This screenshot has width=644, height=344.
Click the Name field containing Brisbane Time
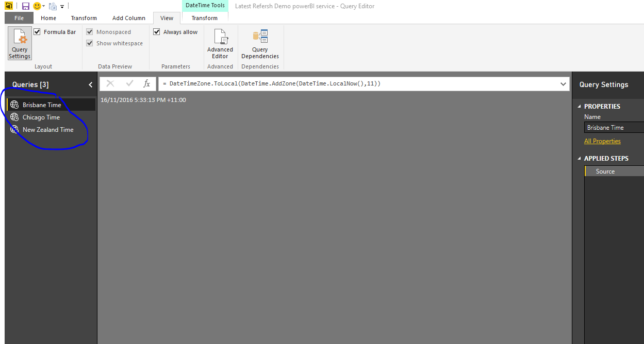pos(614,127)
